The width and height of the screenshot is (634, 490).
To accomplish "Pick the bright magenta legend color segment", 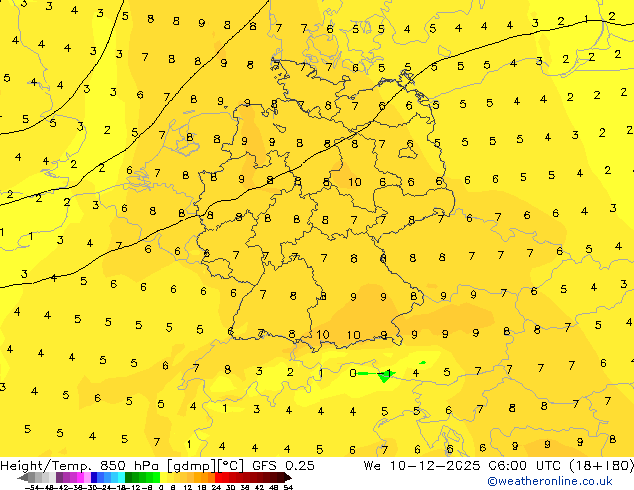I will click(x=80, y=477).
